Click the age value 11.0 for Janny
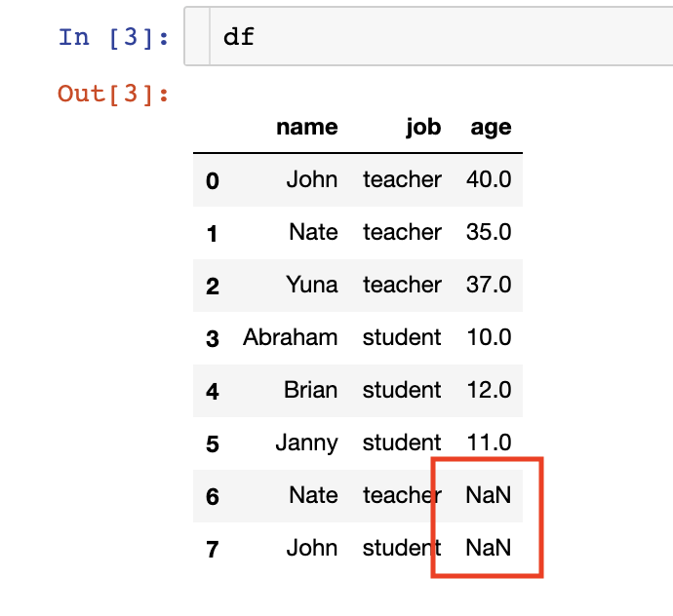This screenshot has width=673, height=616. pyautogui.click(x=489, y=443)
